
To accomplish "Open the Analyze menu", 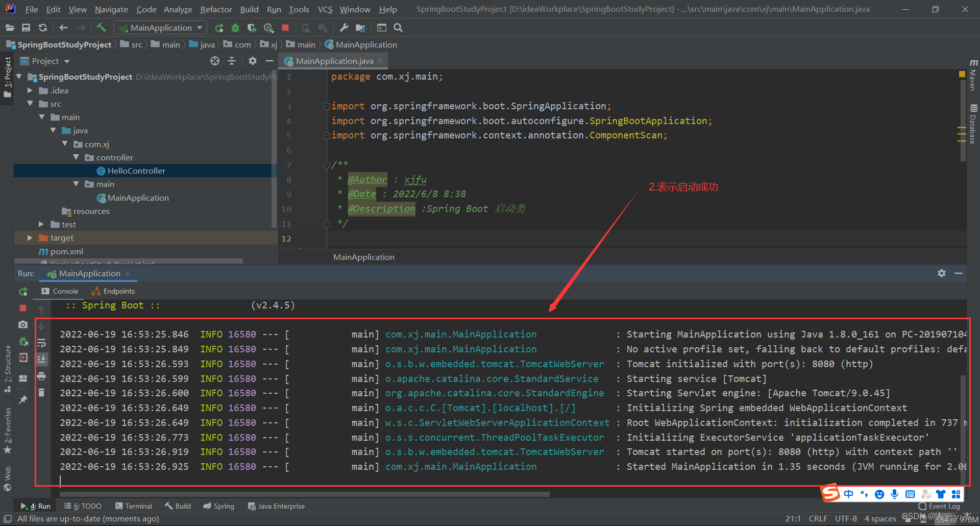I will (178, 9).
